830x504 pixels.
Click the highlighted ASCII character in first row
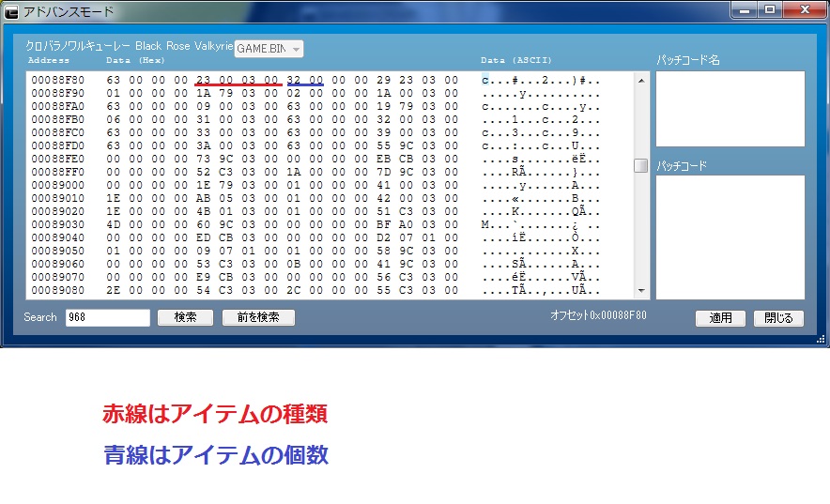[x=485, y=81]
